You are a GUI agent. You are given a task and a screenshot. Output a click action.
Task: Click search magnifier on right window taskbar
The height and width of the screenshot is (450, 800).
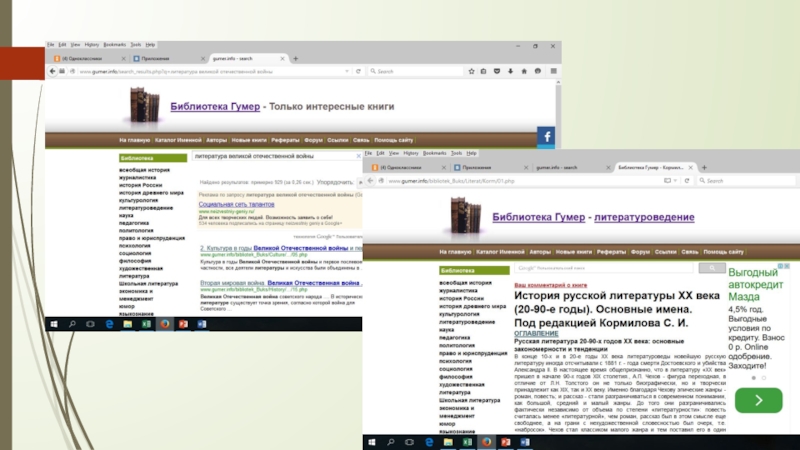click(391, 442)
